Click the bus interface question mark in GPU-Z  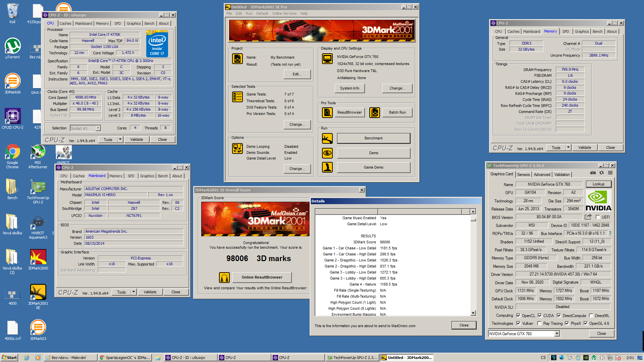610,234
